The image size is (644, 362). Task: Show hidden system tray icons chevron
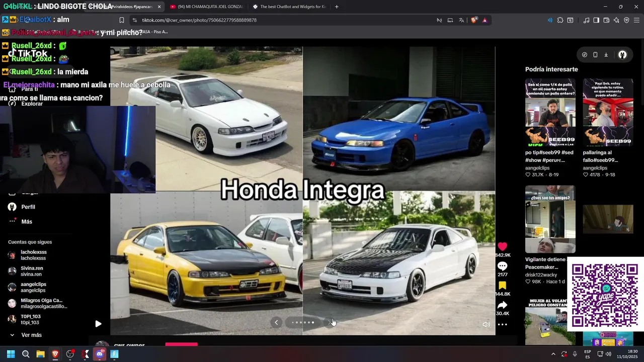(553, 354)
